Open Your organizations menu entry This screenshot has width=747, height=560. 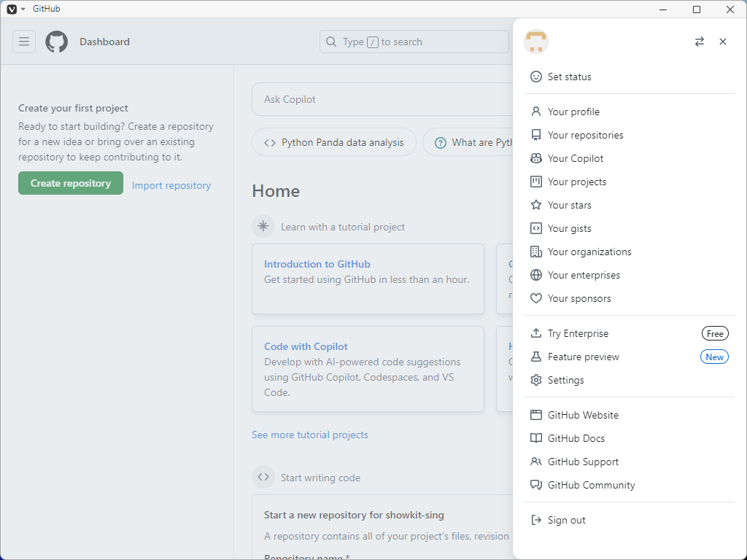589,252
